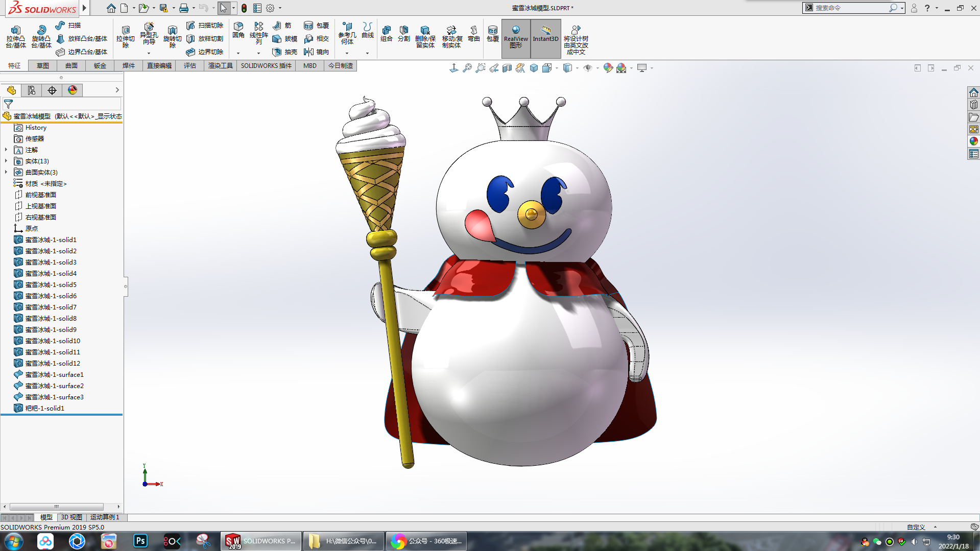Expand the 实体(13) solid bodies folder
980x551 pixels.
tap(6, 161)
